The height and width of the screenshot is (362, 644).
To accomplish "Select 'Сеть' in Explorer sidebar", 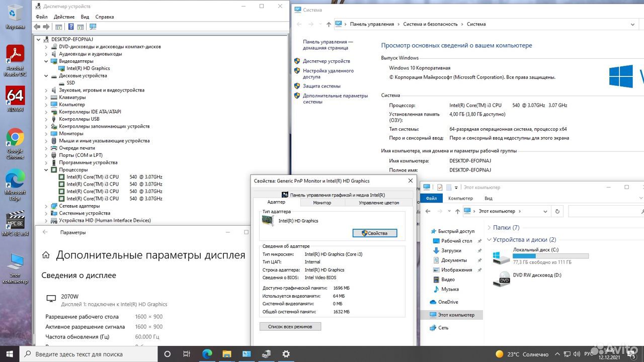I will 443,328.
